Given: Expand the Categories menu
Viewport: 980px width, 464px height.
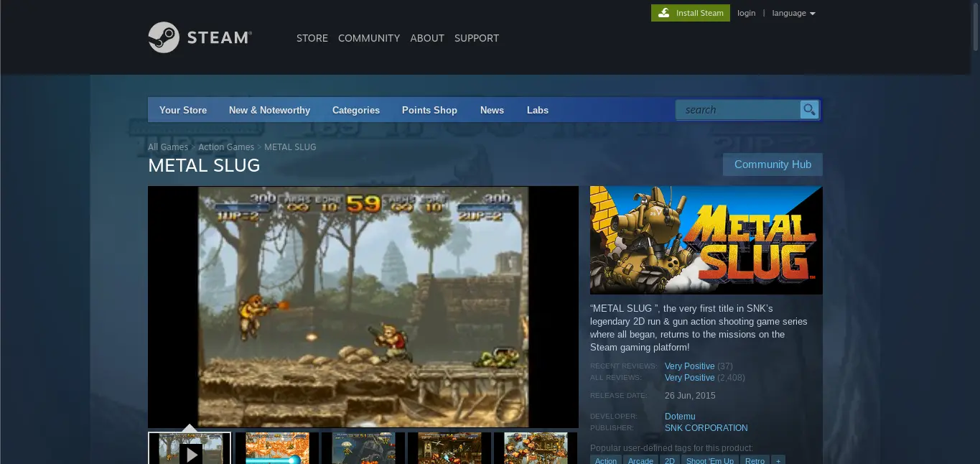Looking at the screenshot, I should pyautogui.click(x=355, y=110).
